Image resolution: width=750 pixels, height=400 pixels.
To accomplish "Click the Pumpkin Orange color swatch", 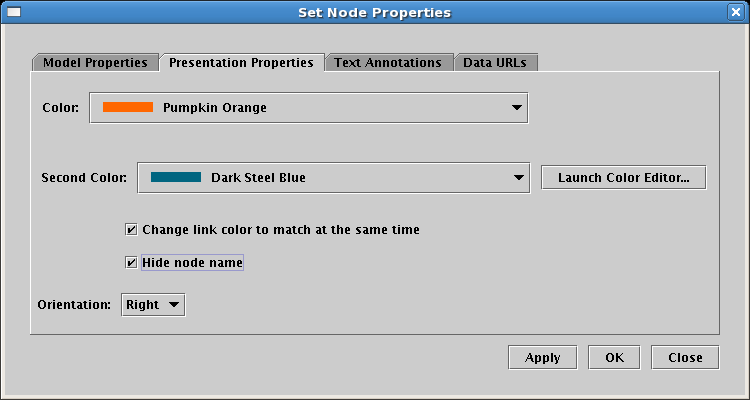I will (x=128, y=107).
